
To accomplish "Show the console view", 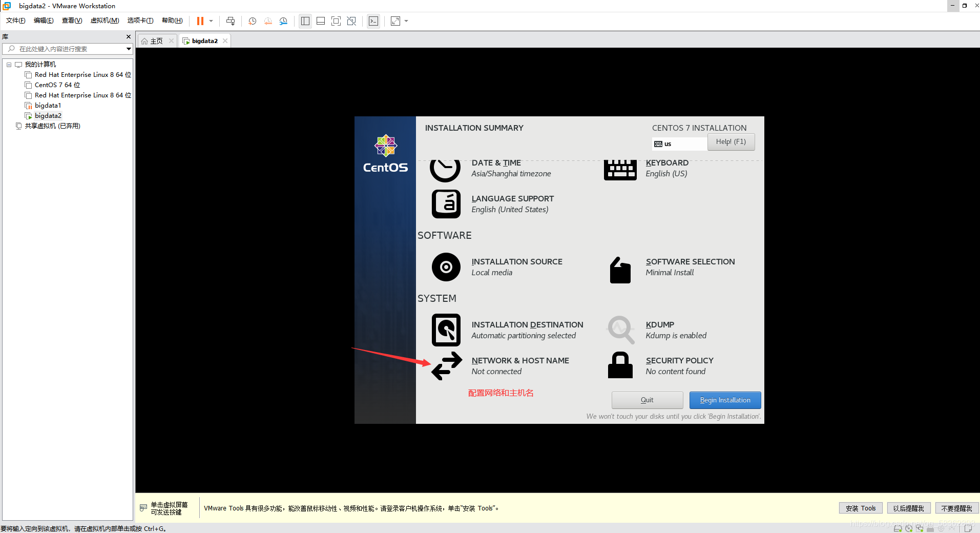I will 373,21.
